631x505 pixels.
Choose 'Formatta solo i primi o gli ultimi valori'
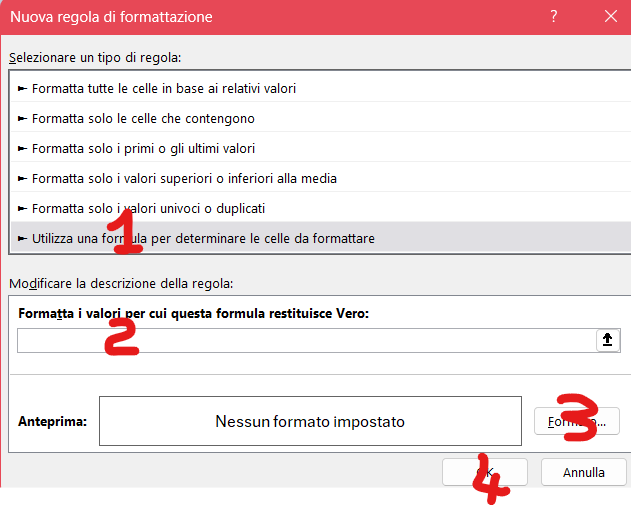pos(143,148)
